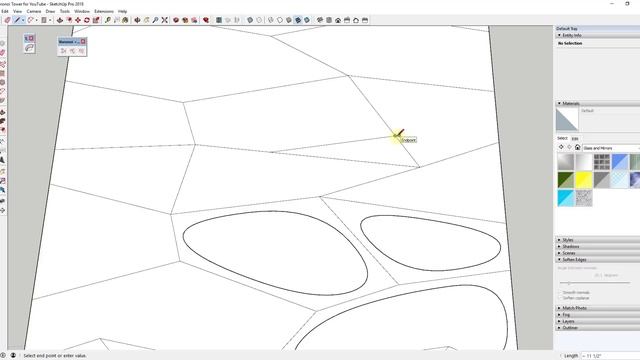The height and width of the screenshot is (360, 640).
Task: Expand the Fog panel
Action: click(560, 315)
